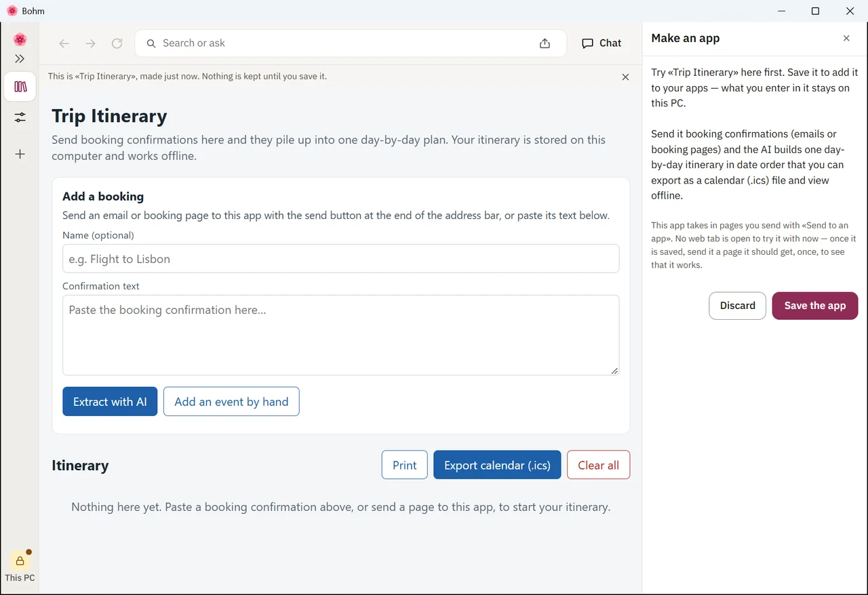The height and width of the screenshot is (595, 868).
Task: Click Save the app button
Action: coord(815,306)
